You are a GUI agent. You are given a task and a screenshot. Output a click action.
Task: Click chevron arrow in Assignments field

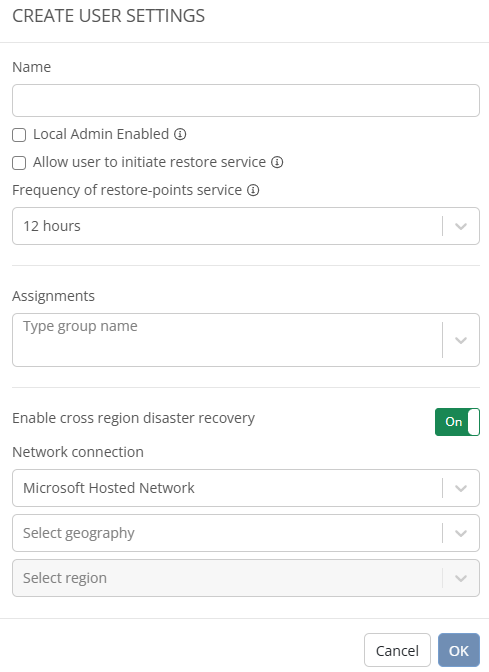[x=461, y=340]
